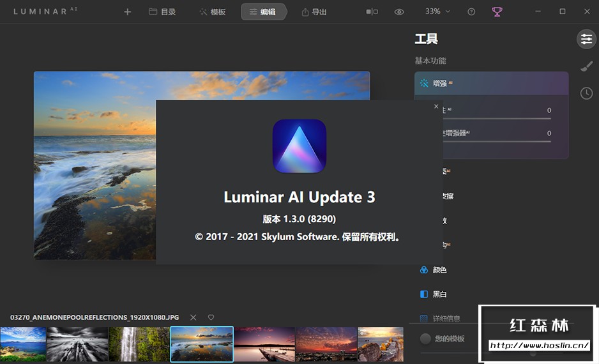The height and width of the screenshot is (364, 599).
Task: Close the current photo via X icon
Action: pos(193,317)
